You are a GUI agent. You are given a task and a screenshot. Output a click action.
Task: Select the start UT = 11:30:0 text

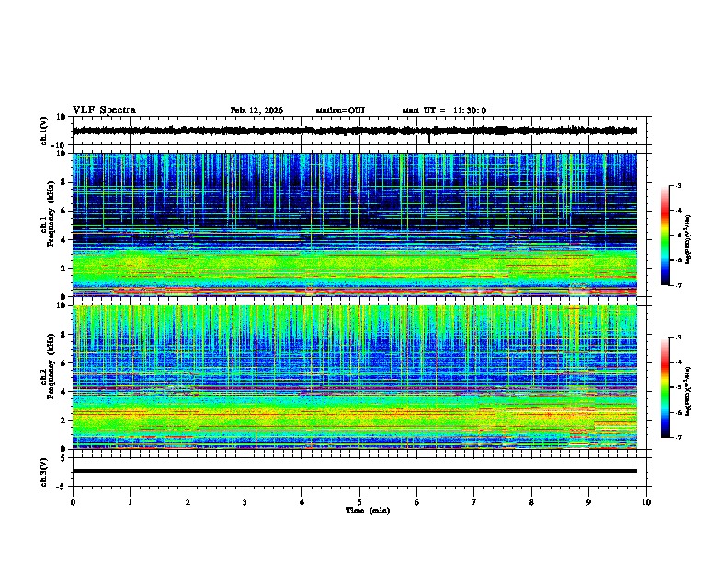pos(444,110)
